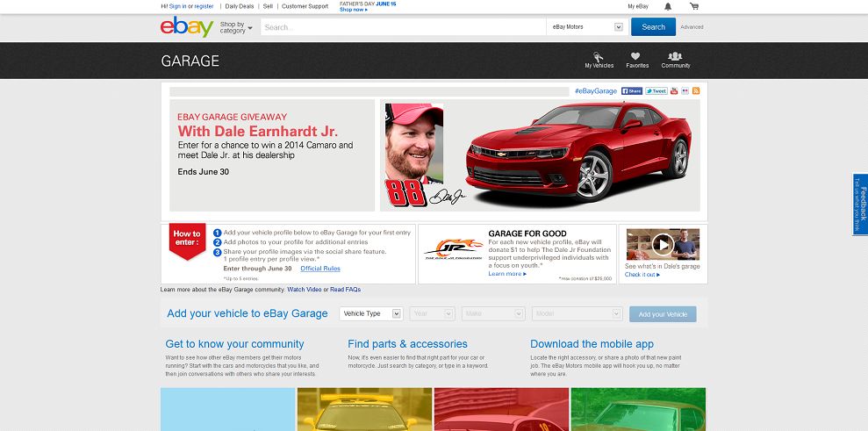Click the Dale Earnhardt Jr. photo
Screen dimensions: 868x431
[x=414, y=144]
